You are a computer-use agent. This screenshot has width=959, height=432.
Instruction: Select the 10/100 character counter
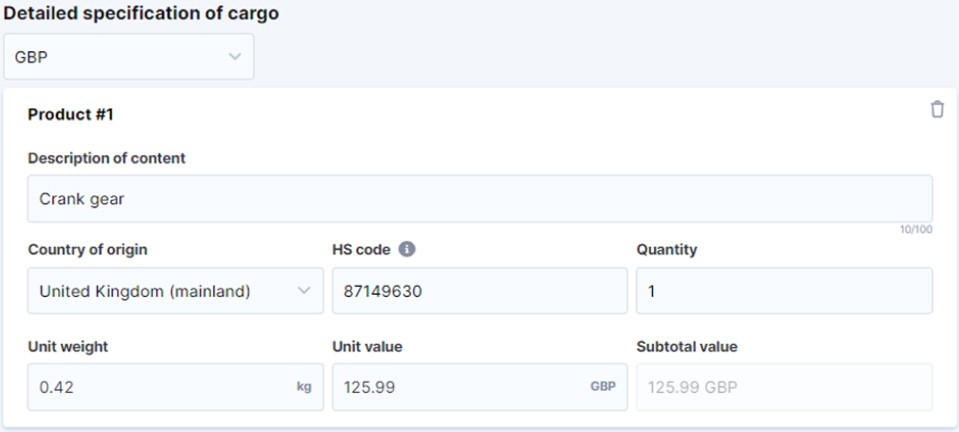(916, 230)
